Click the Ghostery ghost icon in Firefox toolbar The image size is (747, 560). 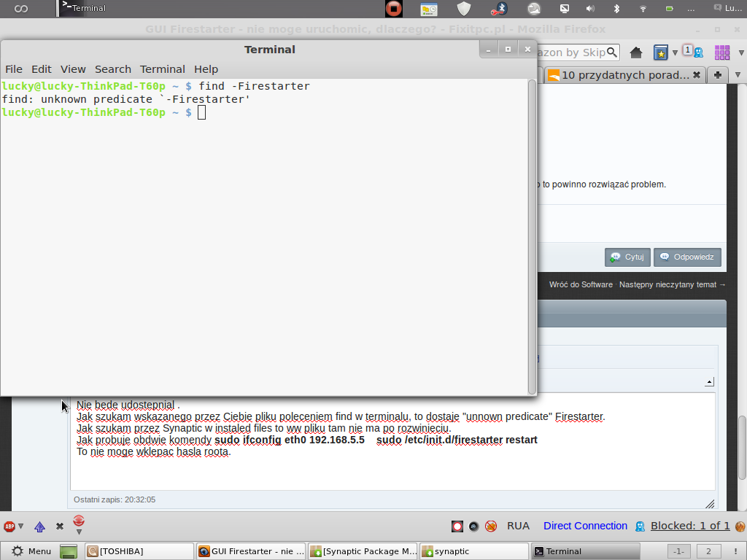(698, 52)
